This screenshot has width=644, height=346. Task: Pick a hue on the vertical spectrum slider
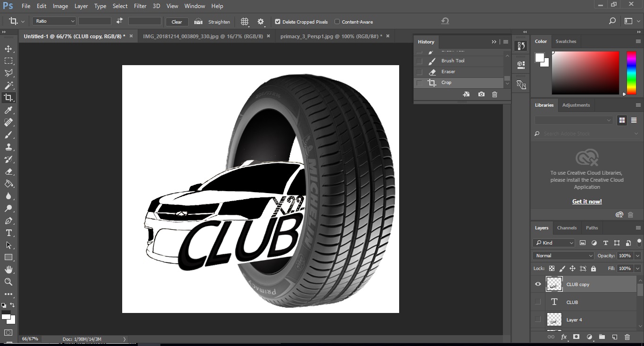pyautogui.click(x=631, y=73)
